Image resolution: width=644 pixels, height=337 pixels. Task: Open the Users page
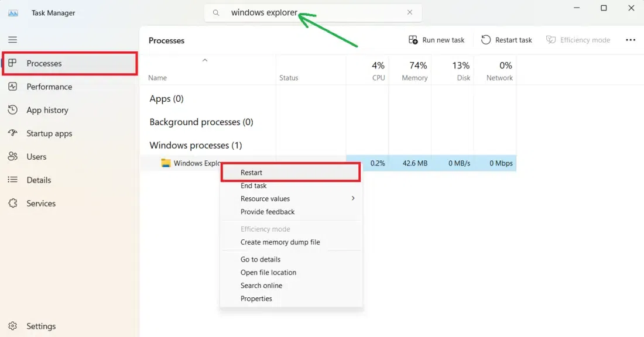pyautogui.click(x=70, y=157)
